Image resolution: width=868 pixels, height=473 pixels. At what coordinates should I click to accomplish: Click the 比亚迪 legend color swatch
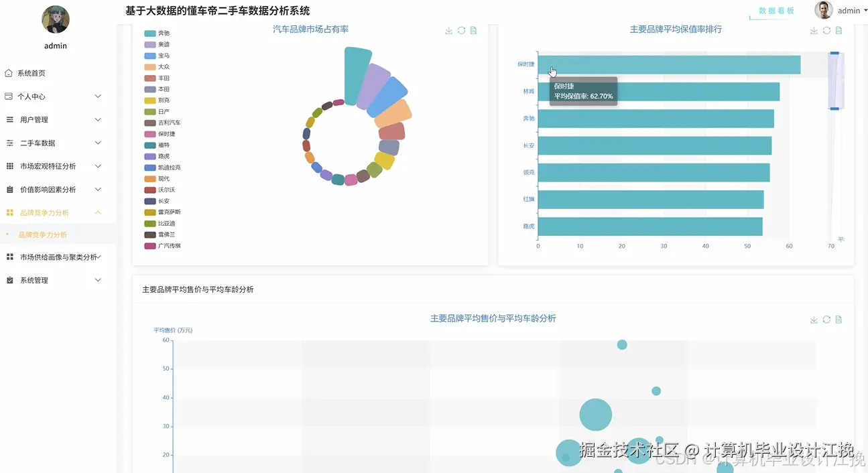pyautogui.click(x=150, y=224)
